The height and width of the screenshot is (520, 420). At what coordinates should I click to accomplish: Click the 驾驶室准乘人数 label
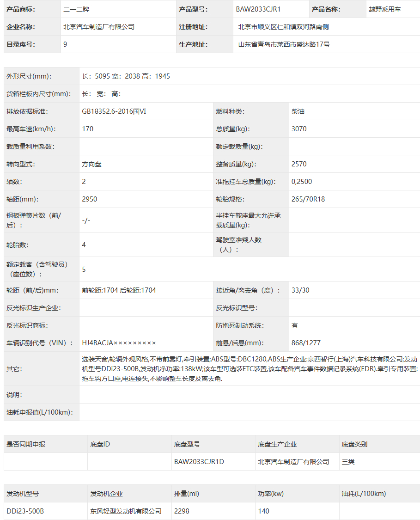pyautogui.click(x=239, y=245)
